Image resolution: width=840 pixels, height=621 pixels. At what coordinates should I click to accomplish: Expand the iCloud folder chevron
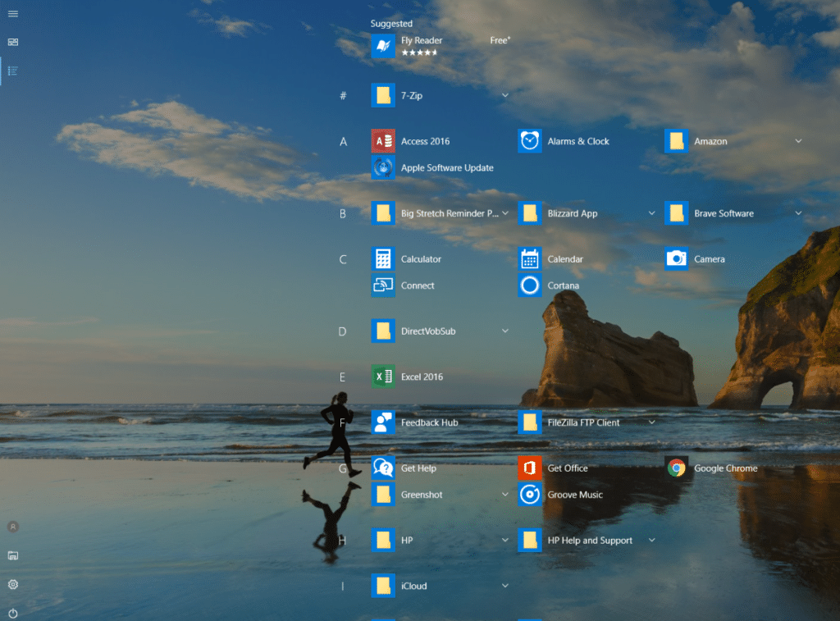point(505,586)
